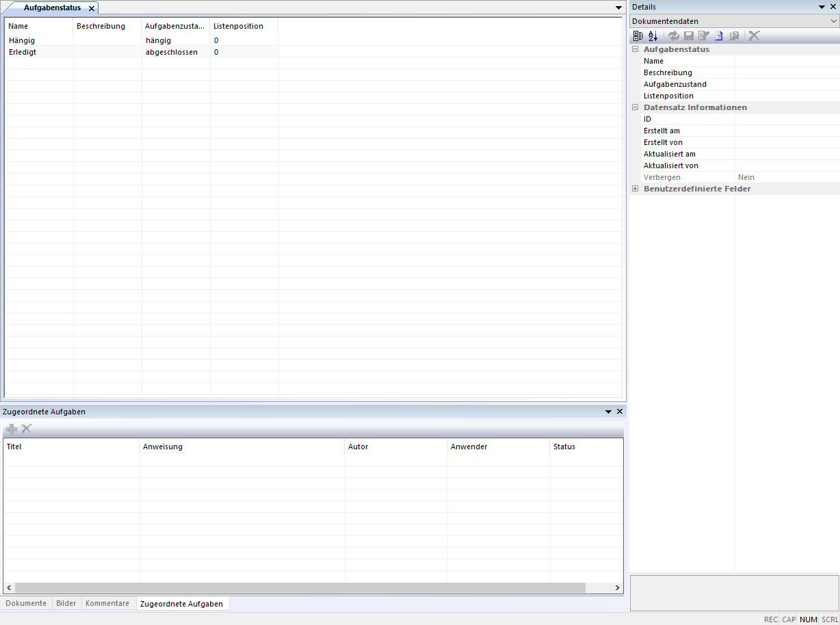The height and width of the screenshot is (625, 840).
Task: Sort by the Listenposition column header
Action: pyautogui.click(x=238, y=26)
